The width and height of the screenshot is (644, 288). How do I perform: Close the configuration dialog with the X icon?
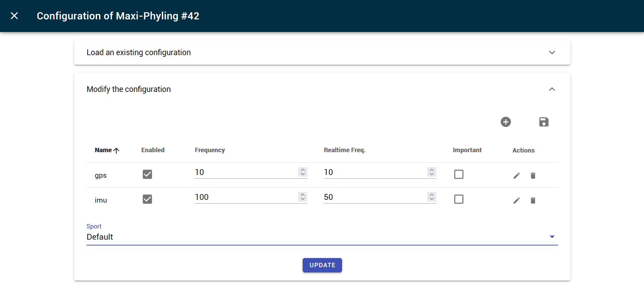[x=14, y=16]
